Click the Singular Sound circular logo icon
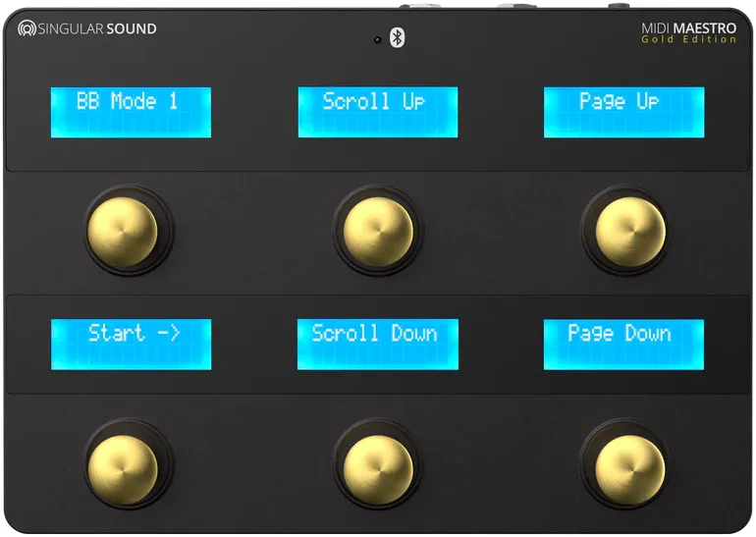 [x=27, y=29]
